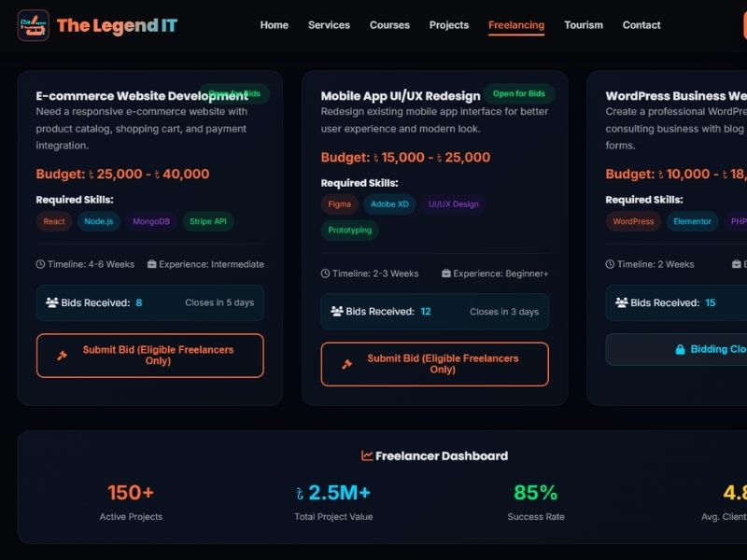The height and width of the screenshot is (560, 747).
Task: Toggle the Open for Bids badge on E-commerce card
Action: [x=233, y=93]
